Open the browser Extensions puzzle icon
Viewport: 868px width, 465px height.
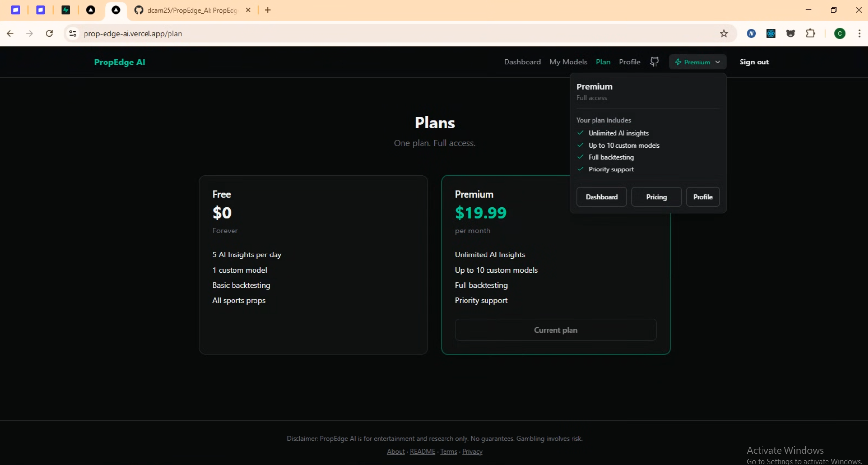[x=810, y=34]
